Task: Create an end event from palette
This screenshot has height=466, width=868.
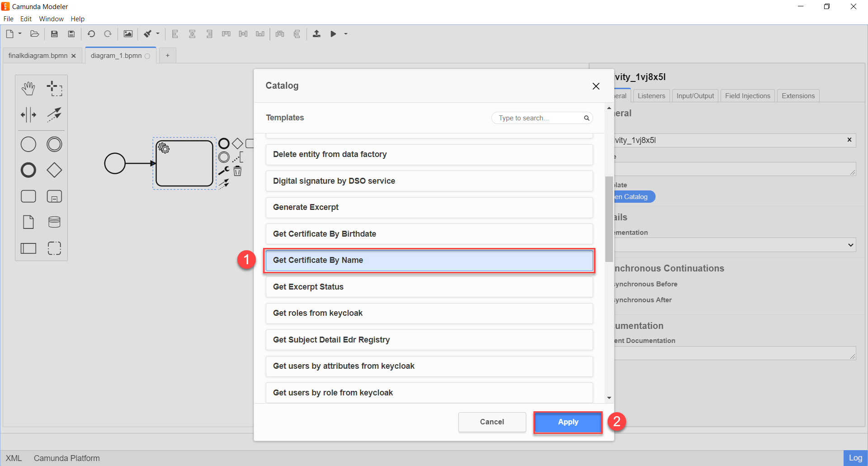Action: [28, 170]
